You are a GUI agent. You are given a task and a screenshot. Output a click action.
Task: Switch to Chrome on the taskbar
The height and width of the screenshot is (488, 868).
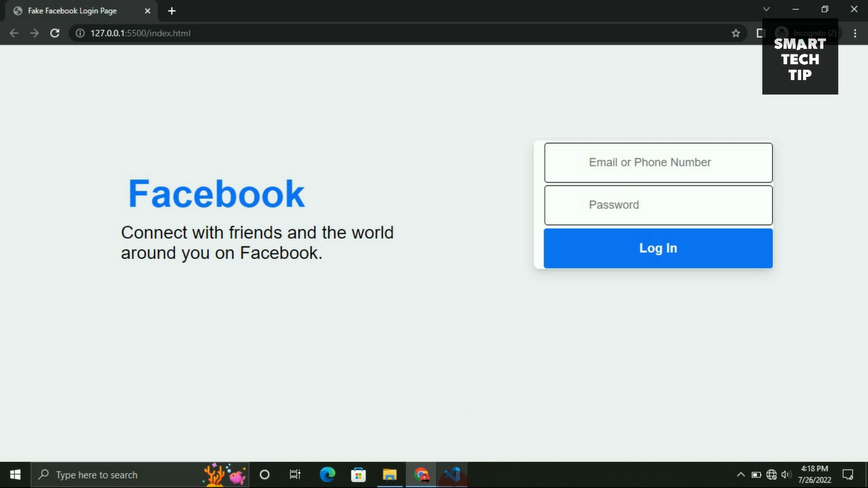pos(421,475)
